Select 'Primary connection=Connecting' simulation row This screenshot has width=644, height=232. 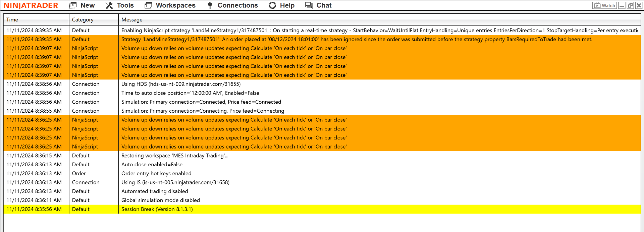click(x=322, y=111)
